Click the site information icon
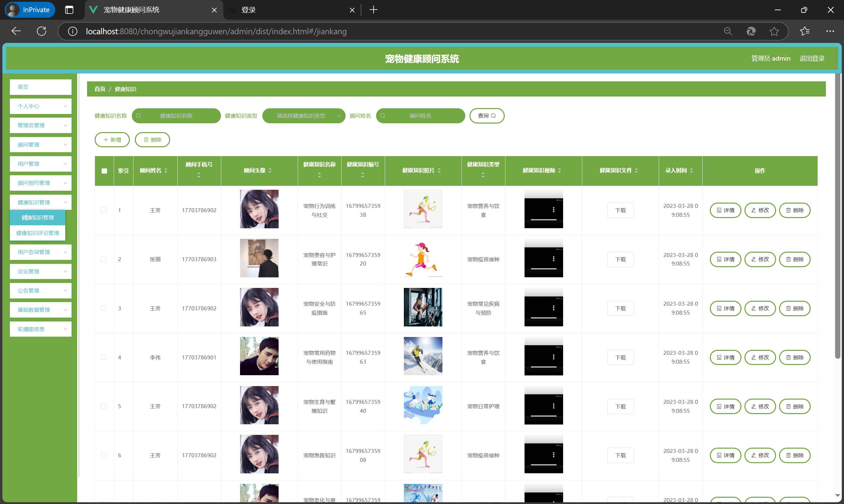This screenshot has height=504, width=844. click(72, 31)
